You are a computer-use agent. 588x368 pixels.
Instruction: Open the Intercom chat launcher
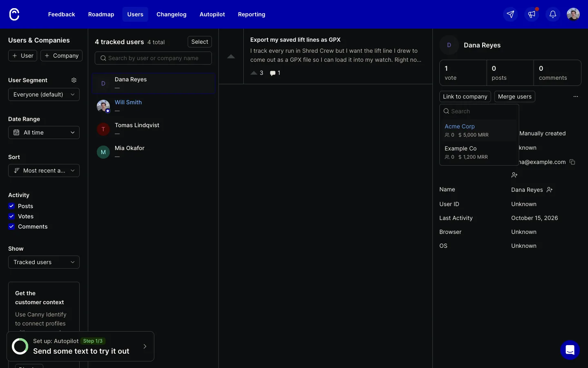point(570,350)
